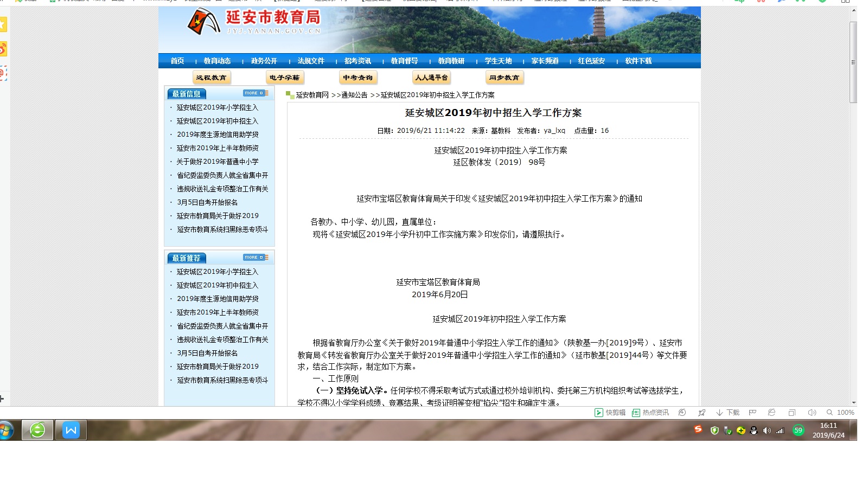
Task: Click the rocket accelerator icon in status bar
Action: click(701, 413)
